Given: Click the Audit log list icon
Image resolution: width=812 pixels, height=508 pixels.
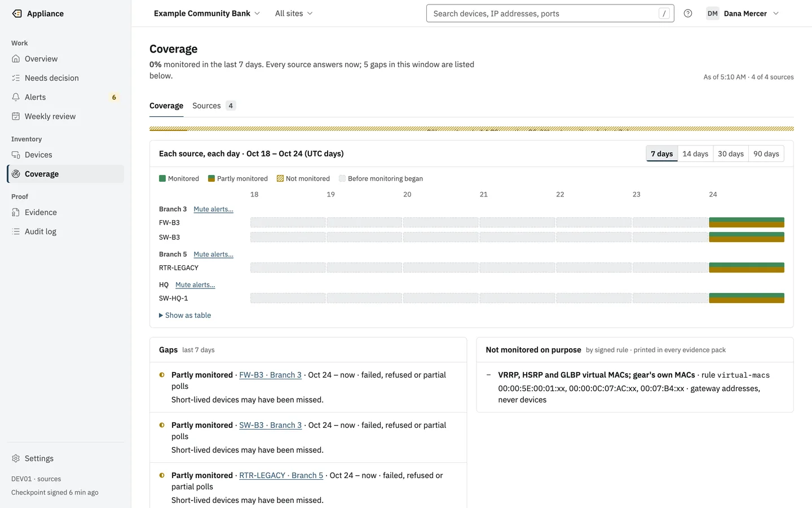Looking at the screenshot, I should coord(16,231).
